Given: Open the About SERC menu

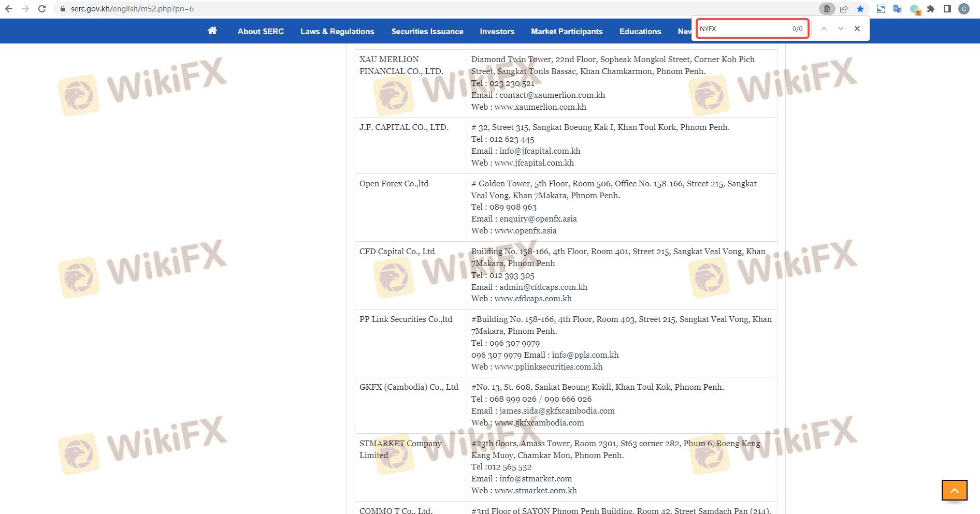Looking at the screenshot, I should click(261, 32).
